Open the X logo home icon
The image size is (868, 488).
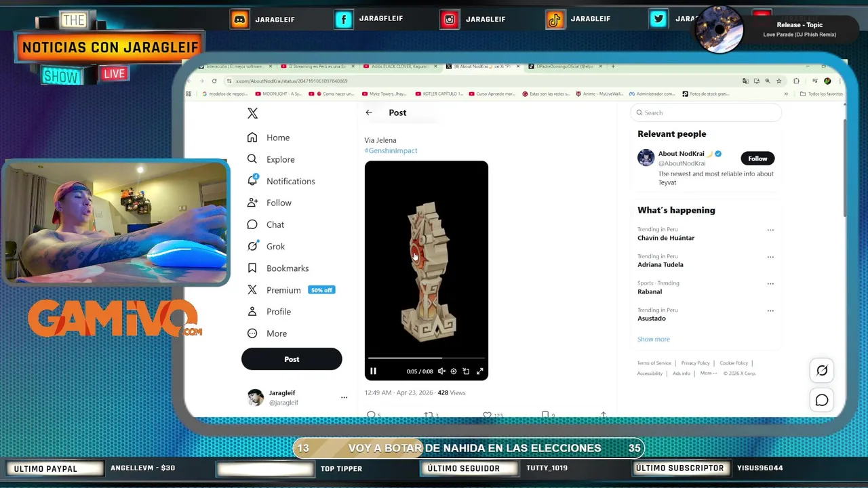click(252, 113)
